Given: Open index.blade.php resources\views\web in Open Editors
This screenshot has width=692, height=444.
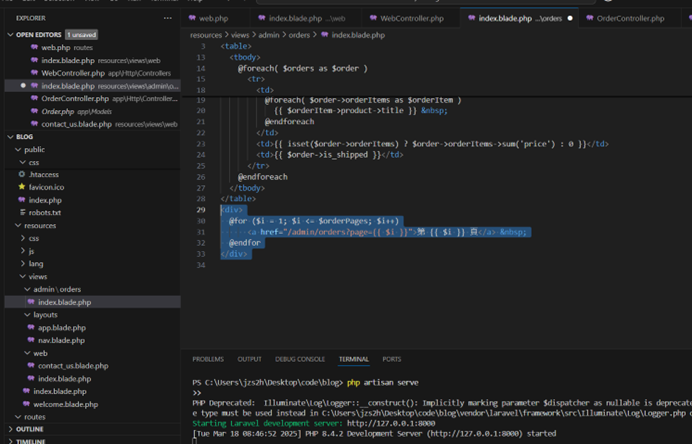Looking at the screenshot, I should click(92, 60).
